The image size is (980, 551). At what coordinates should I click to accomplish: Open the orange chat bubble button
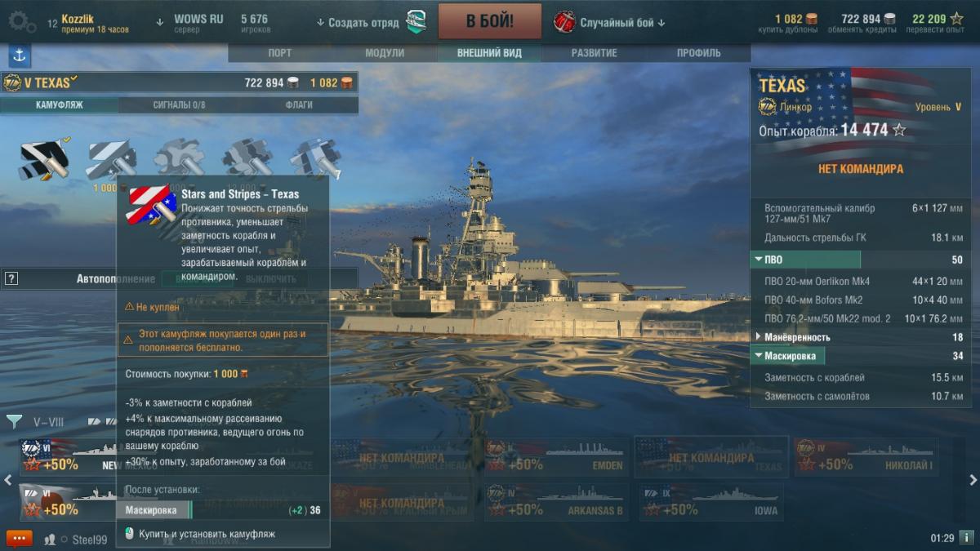(x=19, y=539)
